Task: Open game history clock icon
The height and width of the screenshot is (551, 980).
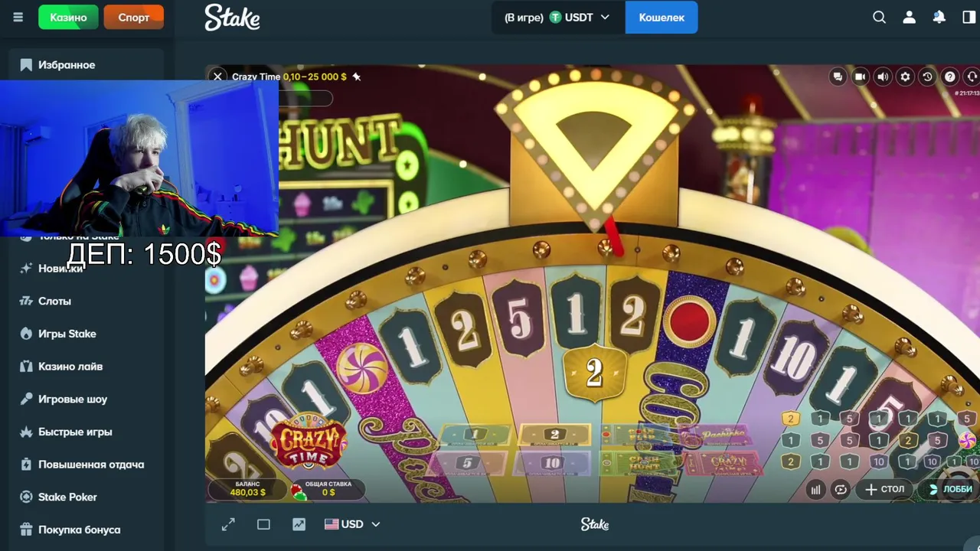Action: tap(927, 77)
